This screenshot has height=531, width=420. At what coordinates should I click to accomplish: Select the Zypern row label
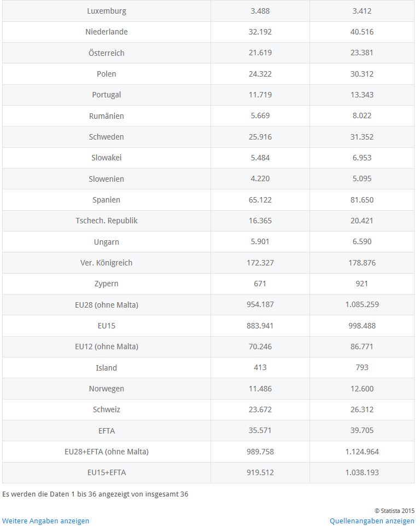(107, 284)
